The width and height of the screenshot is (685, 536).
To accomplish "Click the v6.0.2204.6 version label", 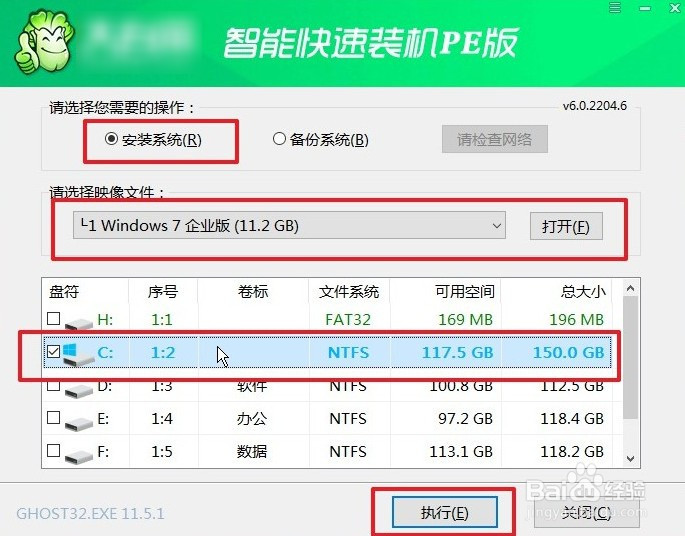I will click(x=595, y=106).
